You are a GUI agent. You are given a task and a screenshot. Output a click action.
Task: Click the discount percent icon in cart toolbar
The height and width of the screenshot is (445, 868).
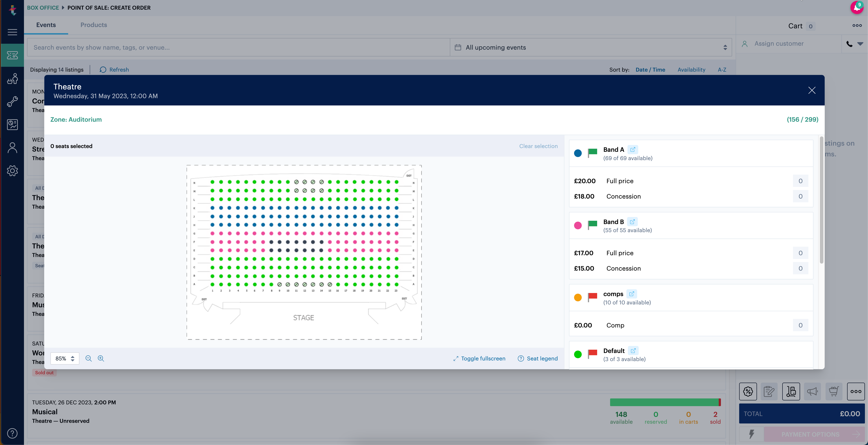point(748,391)
